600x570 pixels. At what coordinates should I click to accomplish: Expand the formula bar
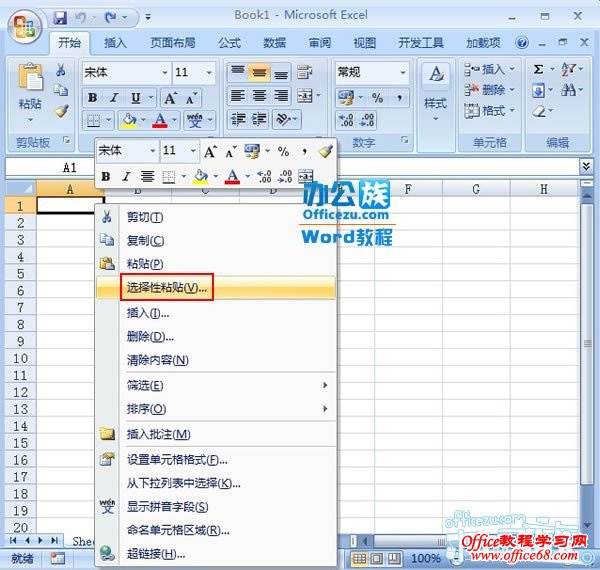point(586,166)
